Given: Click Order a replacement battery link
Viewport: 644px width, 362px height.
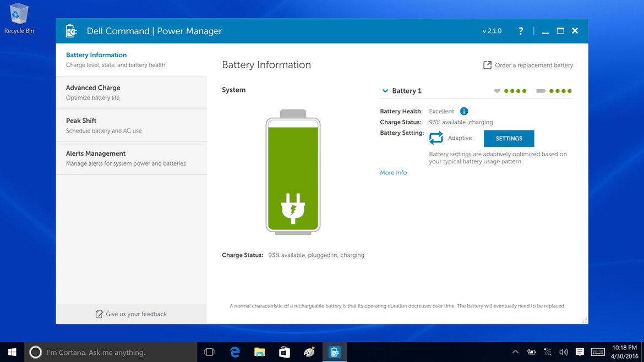Looking at the screenshot, I should point(533,65).
